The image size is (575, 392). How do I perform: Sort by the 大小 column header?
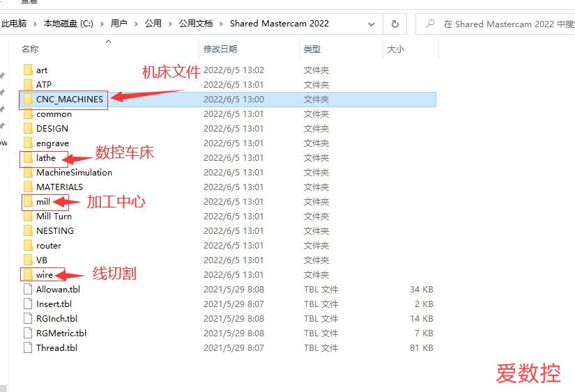click(396, 49)
